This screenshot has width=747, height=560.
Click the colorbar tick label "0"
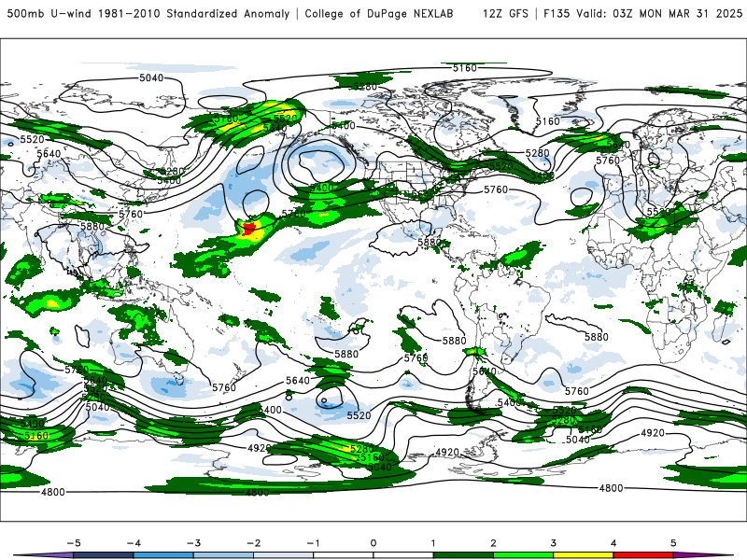coord(373,543)
